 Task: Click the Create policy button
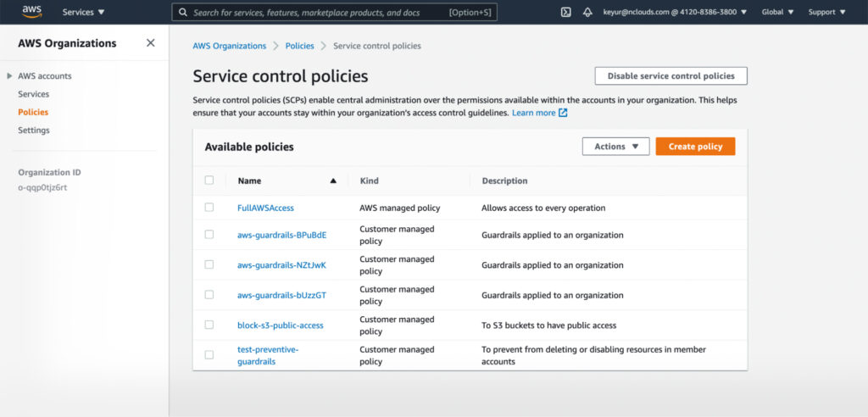coord(695,147)
